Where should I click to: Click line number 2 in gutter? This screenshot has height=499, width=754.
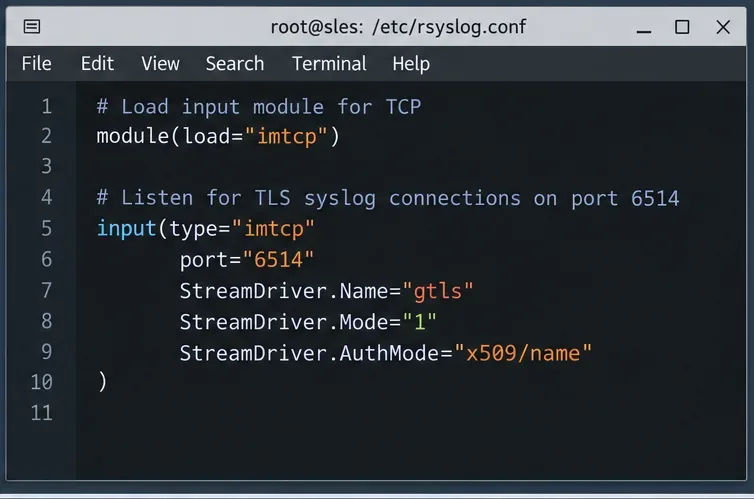(x=46, y=137)
